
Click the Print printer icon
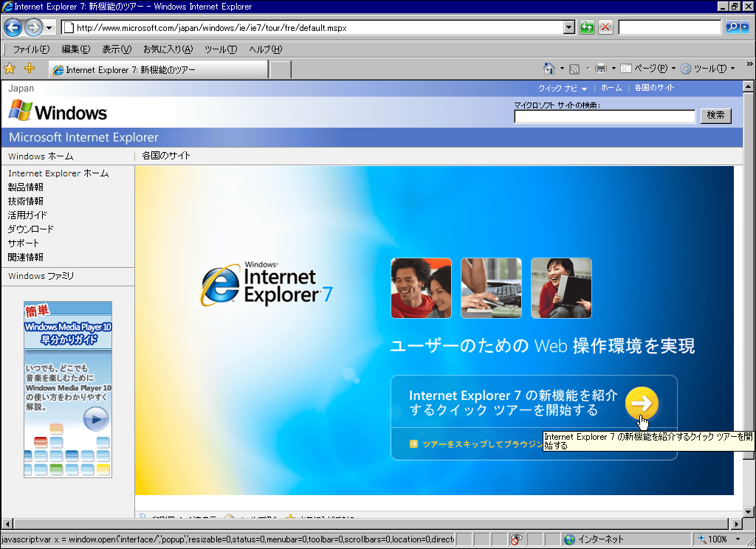point(601,69)
